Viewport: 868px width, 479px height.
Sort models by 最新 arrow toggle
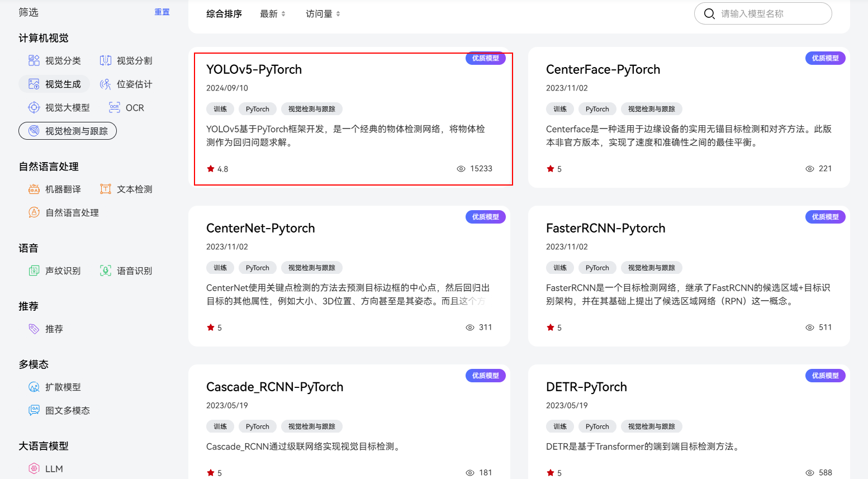283,13
